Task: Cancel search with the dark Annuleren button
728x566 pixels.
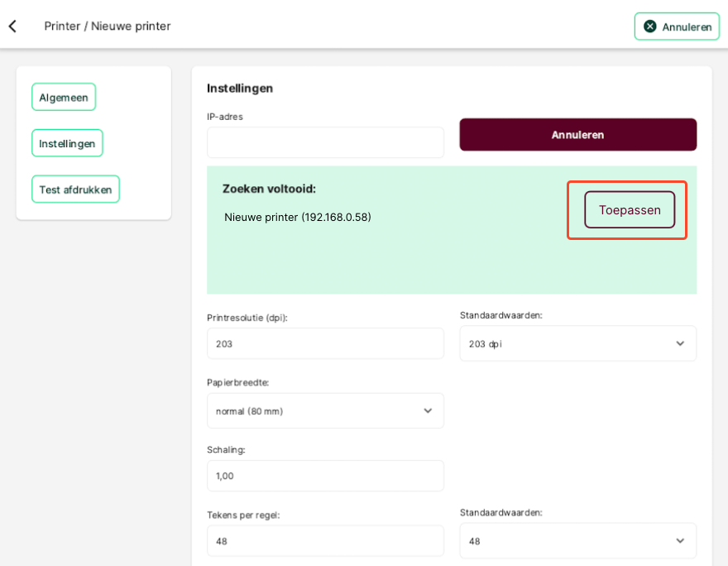Action: (578, 135)
